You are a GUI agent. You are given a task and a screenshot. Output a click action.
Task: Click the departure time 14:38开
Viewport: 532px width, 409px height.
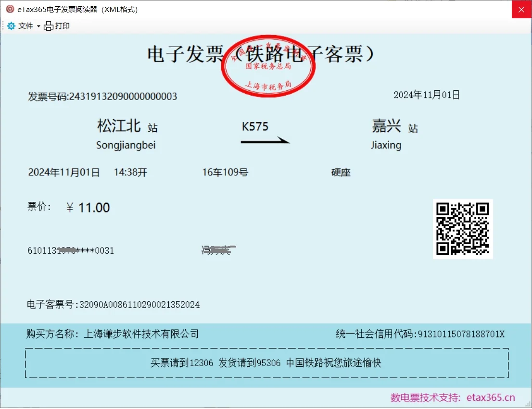[131, 172]
